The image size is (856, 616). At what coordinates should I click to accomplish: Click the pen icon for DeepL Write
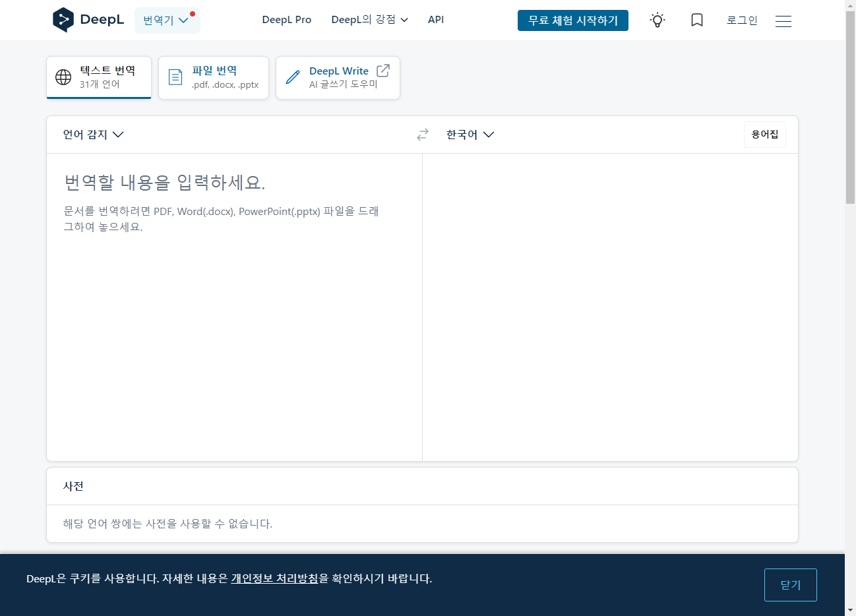293,77
